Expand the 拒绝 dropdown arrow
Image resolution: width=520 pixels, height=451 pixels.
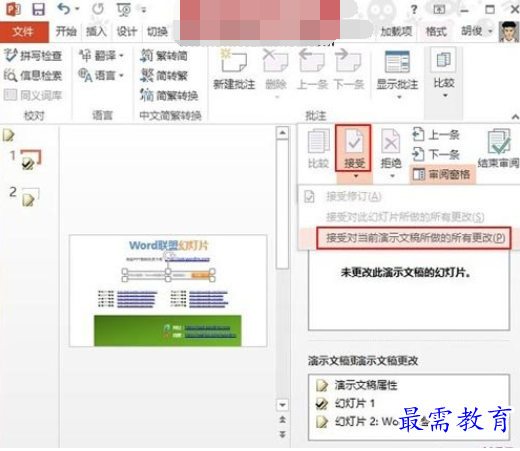392,176
